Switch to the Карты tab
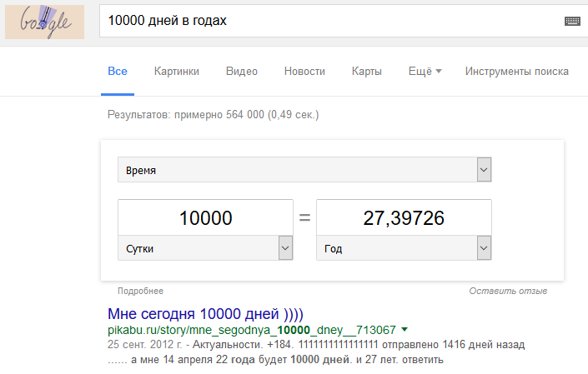 tap(367, 71)
